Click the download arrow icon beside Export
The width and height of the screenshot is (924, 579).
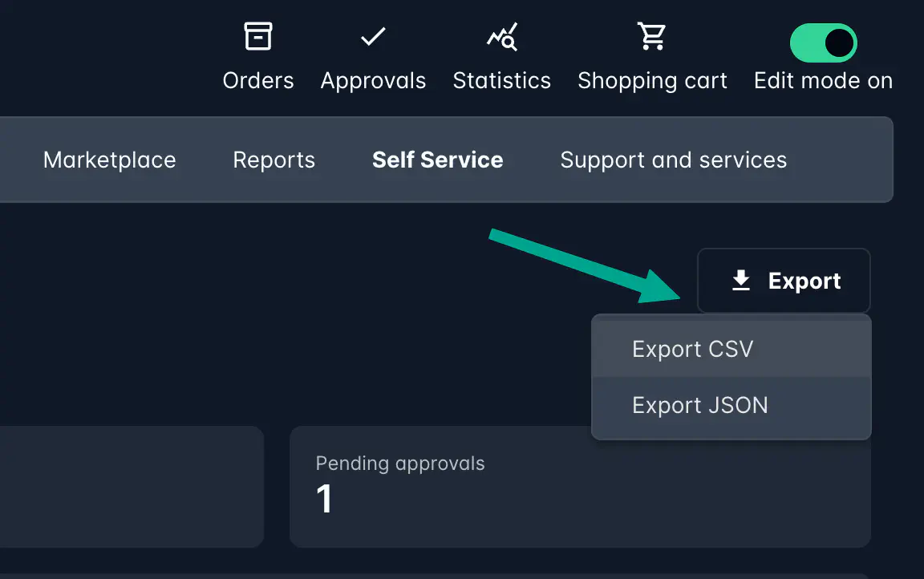point(741,281)
